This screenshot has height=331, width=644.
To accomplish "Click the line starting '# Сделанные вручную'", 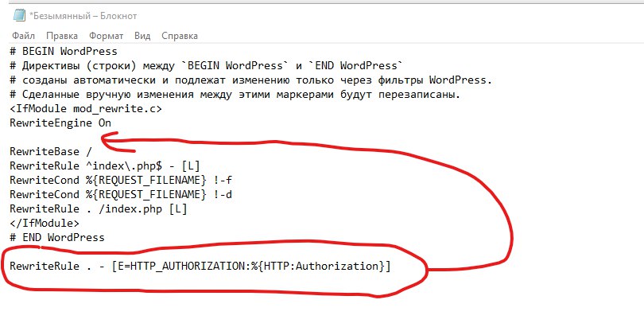I will (235, 95).
